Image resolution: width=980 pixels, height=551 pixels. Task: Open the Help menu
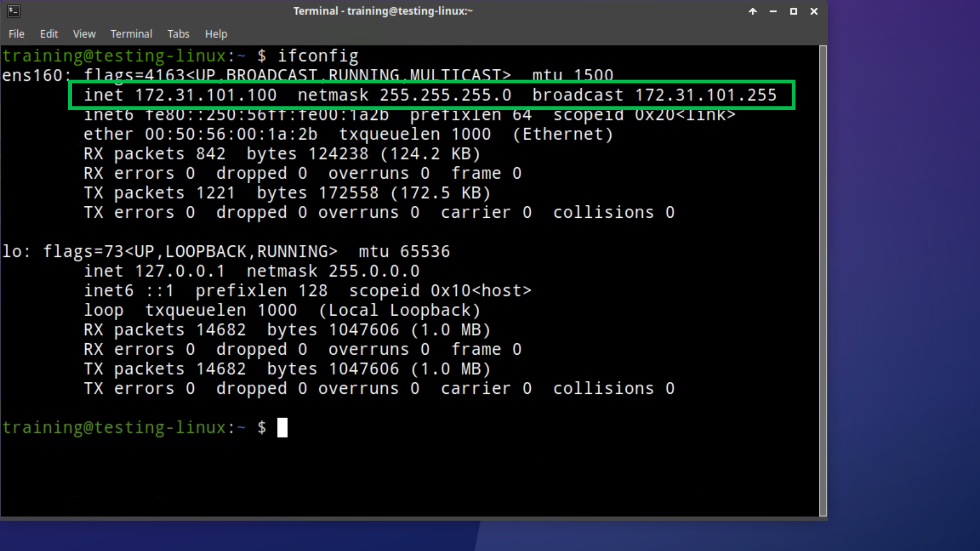coord(216,34)
